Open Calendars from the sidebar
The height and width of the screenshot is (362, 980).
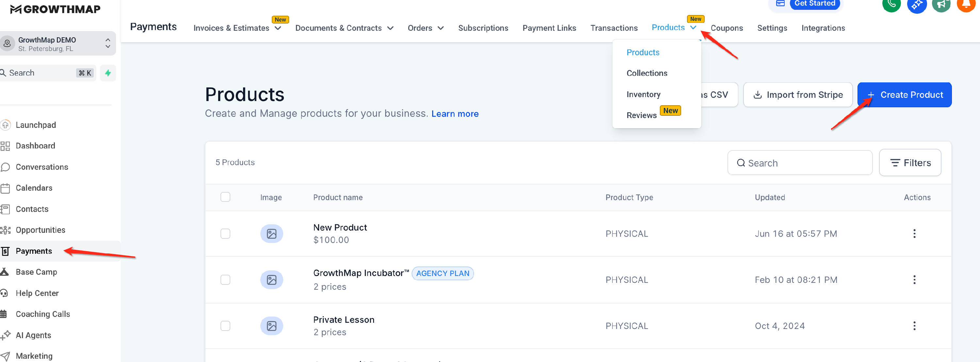pyautogui.click(x=34, y=188)
